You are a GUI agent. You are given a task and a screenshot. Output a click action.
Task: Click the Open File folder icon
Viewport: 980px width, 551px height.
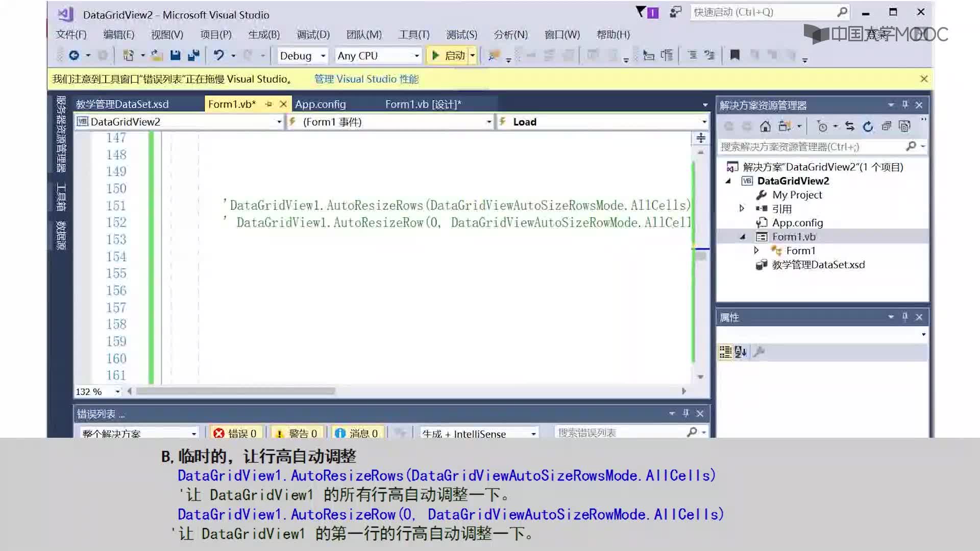(157, 55)
